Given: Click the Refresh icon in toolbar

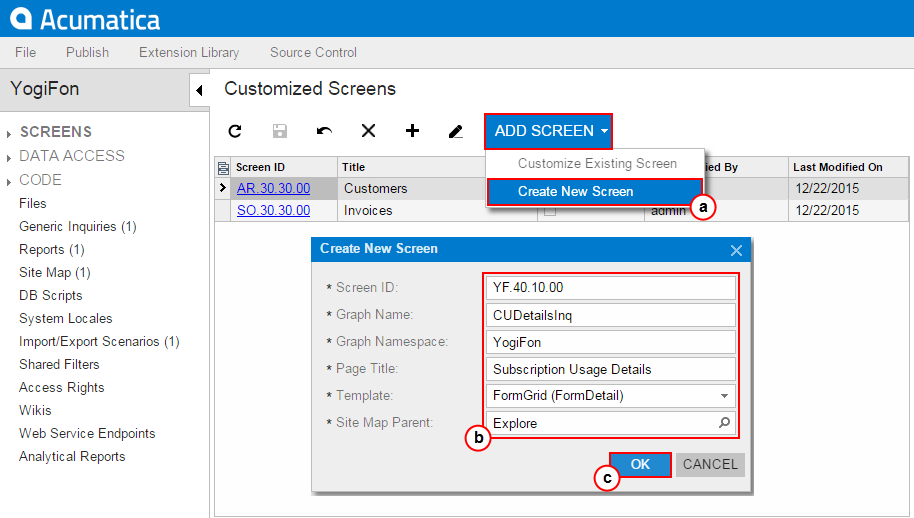Looking at the screenshot, I should [235, 131].
